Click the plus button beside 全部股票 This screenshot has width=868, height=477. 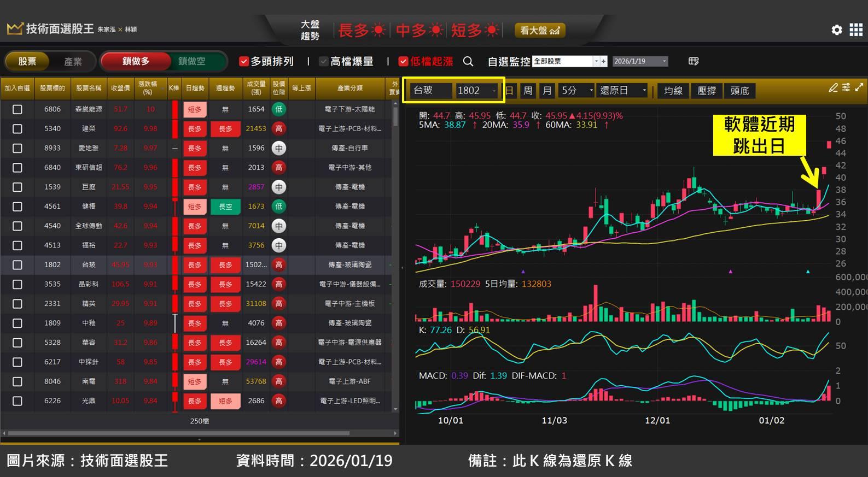point(604,61)
